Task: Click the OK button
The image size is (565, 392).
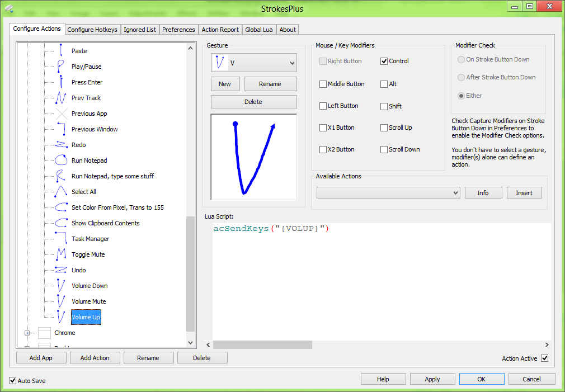Action: [482, 379]
